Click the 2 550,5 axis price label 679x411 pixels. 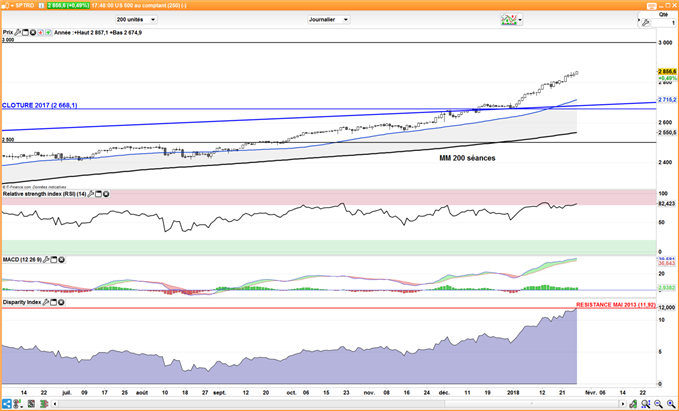point(667,133)
